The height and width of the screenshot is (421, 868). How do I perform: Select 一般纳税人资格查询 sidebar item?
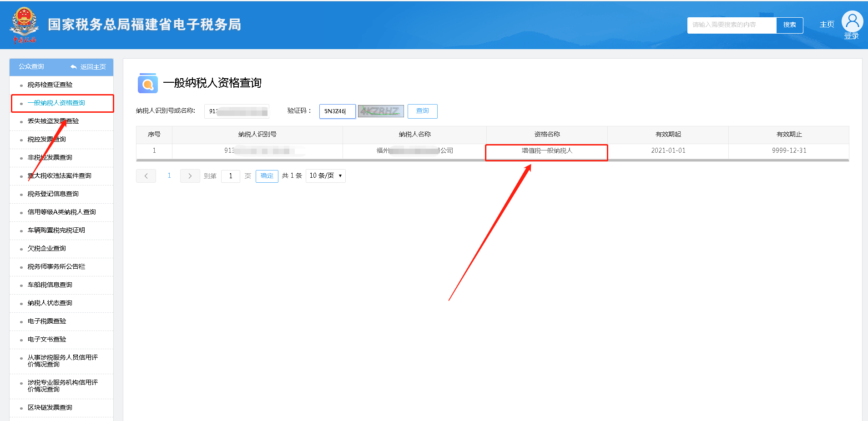click(x=56, y=103)
